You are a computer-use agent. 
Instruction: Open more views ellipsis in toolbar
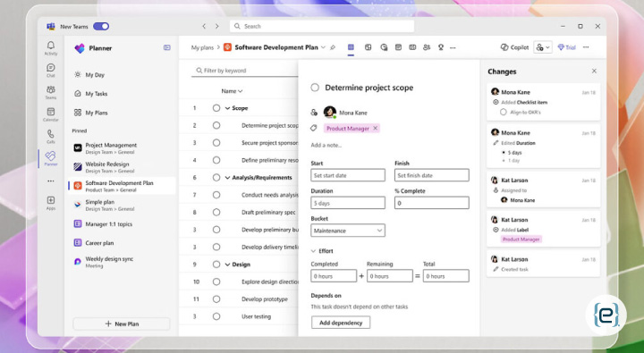coord(453,47)
